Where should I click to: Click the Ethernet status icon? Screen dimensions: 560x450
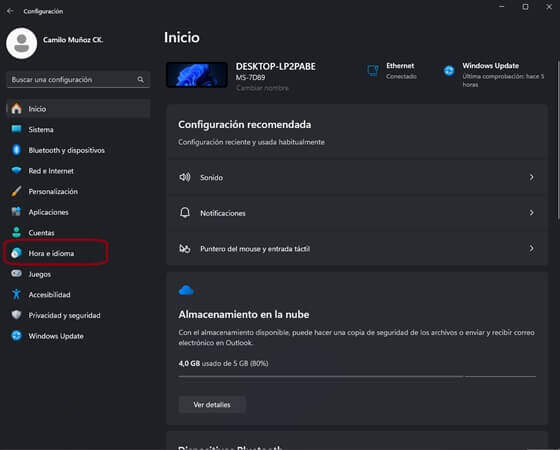tap(373, 70)
